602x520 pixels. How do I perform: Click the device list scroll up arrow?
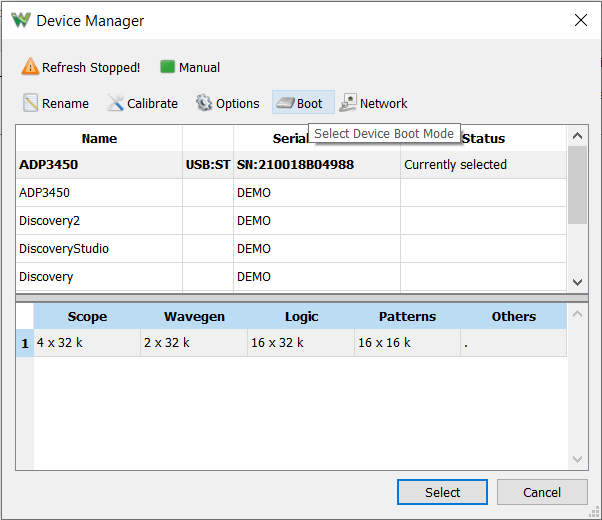click(577, 136)
